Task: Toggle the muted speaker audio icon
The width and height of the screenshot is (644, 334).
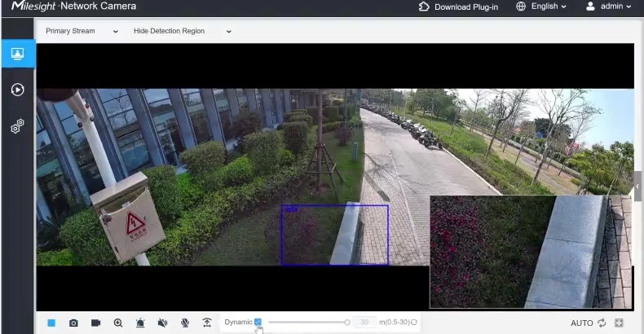Action: (x=162, y=323)
